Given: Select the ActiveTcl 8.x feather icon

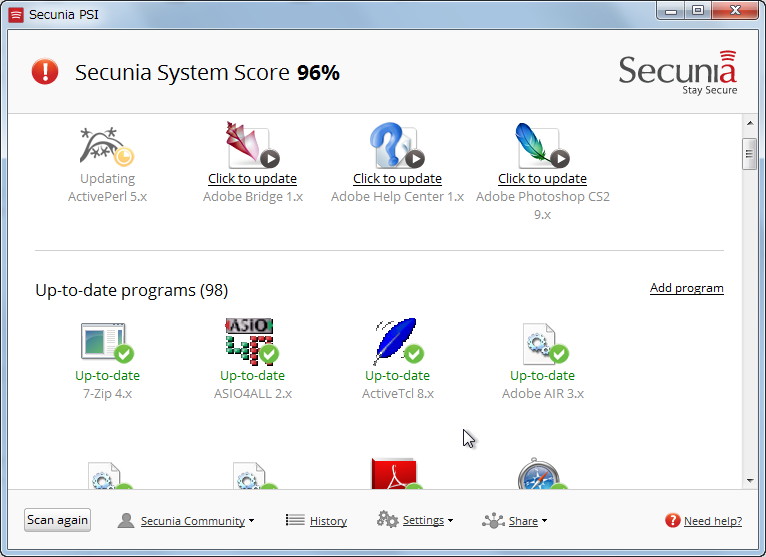Looking at the screenshot, I should tap(398, 342).
